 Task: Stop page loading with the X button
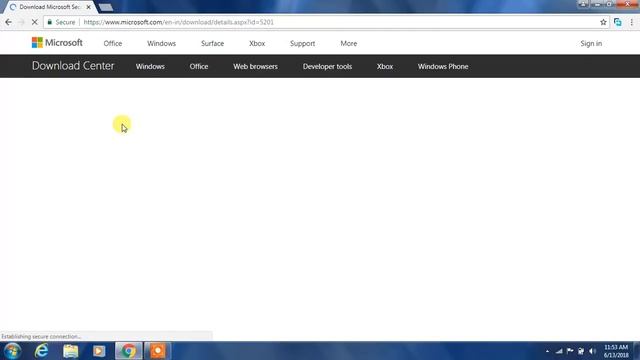[34, 22]
